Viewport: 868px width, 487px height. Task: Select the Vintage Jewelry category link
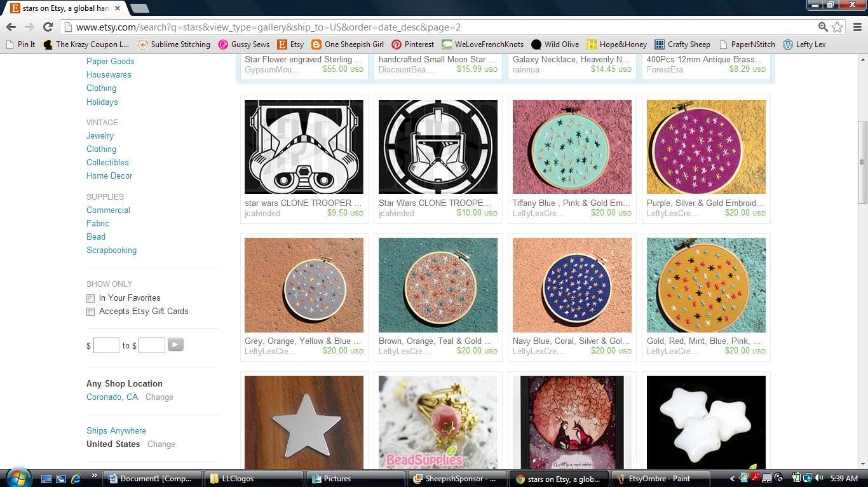[x=100, y=135]
